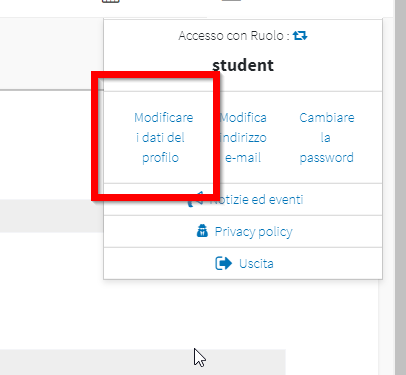Image resolution: width=406 pixels, height=375 pixels.
Task: Click the megaphone icon beside Notizie ed eventi
Action: pos(196,199)
